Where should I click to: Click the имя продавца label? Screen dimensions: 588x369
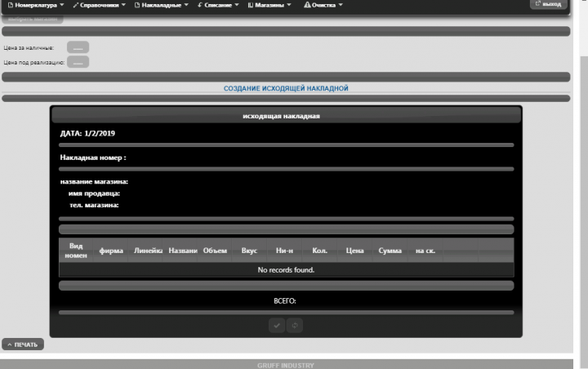click(x=94, y=193)
